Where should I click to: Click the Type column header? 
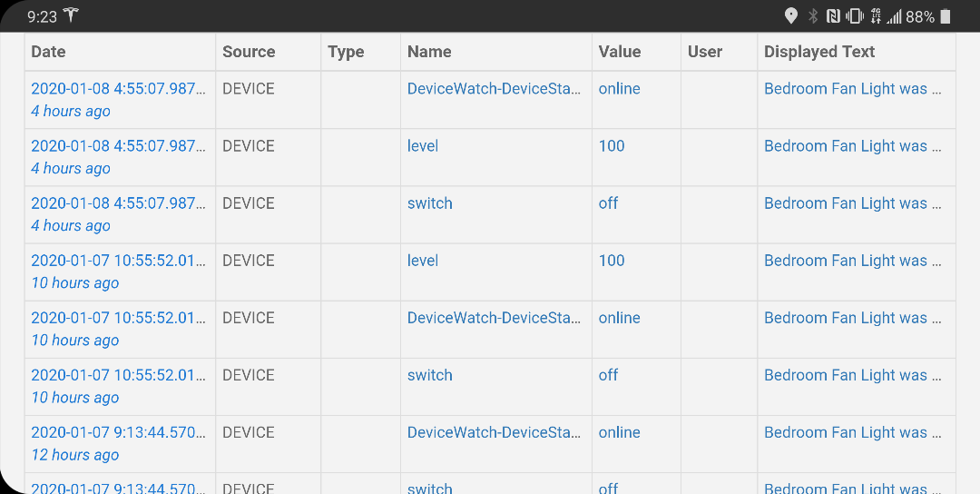coord(346,52)
